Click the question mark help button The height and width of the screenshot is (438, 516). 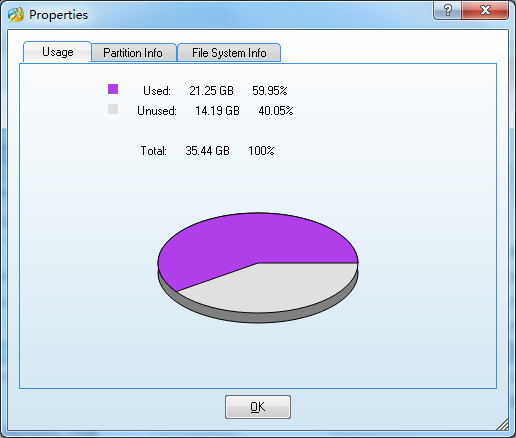(447, 10)
